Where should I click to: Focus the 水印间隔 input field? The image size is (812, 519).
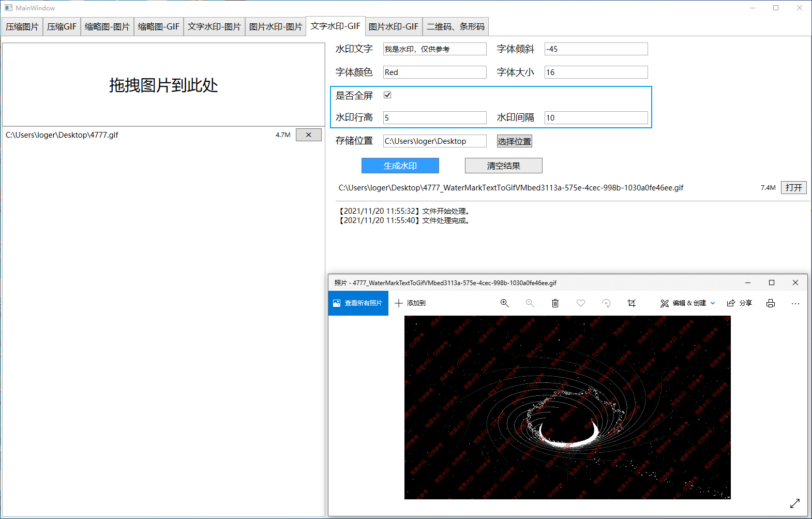596,118
